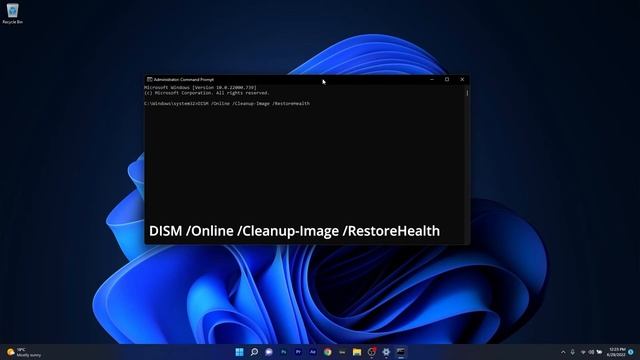The image size is (640, 360).
Task: Open the network tray icon
Action: coord(583,352)
